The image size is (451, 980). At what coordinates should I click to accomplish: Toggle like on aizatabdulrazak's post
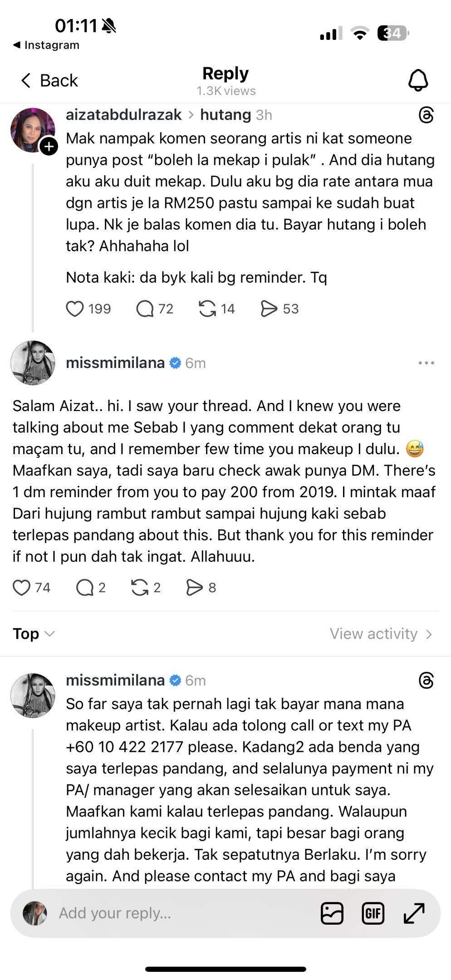(x=75, y=309)
